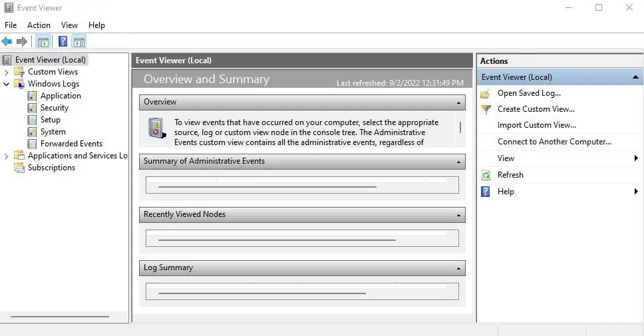The height and width of the screenshot is (336, 644).
Task: Collapse the Summary of Administrative Events section
Action: 459,162
